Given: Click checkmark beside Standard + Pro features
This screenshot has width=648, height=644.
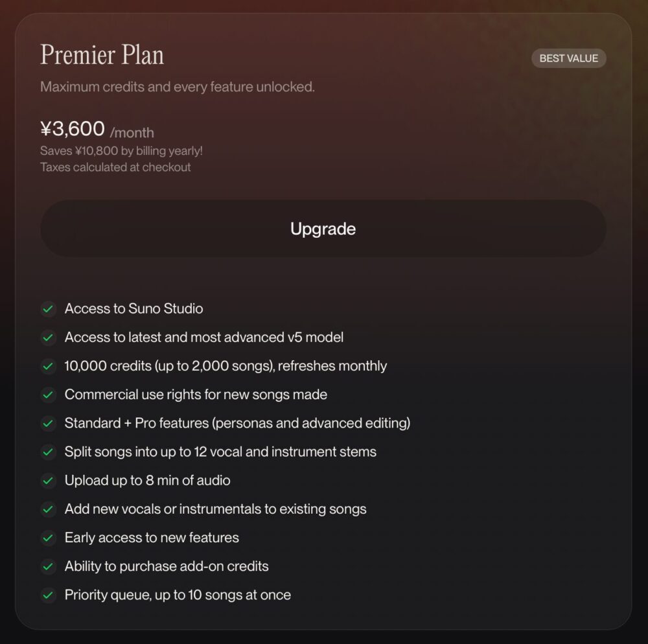Looking at the screenshot, I should 48,423.
